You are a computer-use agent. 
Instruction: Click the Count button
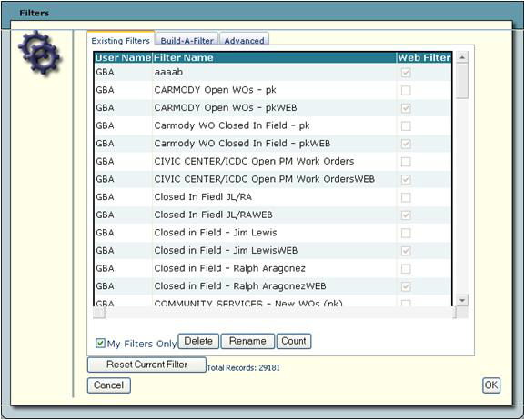pos(294,341)
